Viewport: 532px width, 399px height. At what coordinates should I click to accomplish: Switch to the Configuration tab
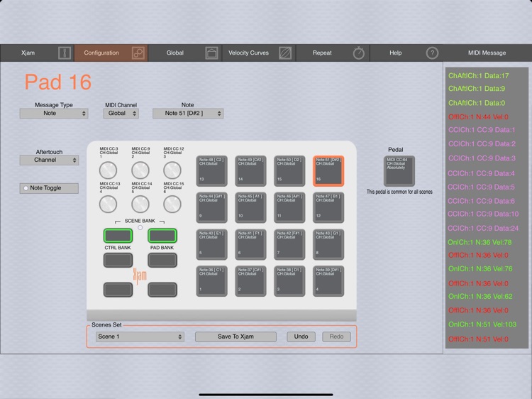click(111, 53)
